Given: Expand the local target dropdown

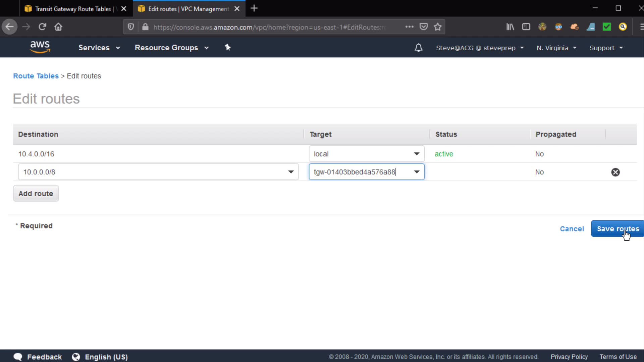Looking at the screenshot, I should [417, 154].
